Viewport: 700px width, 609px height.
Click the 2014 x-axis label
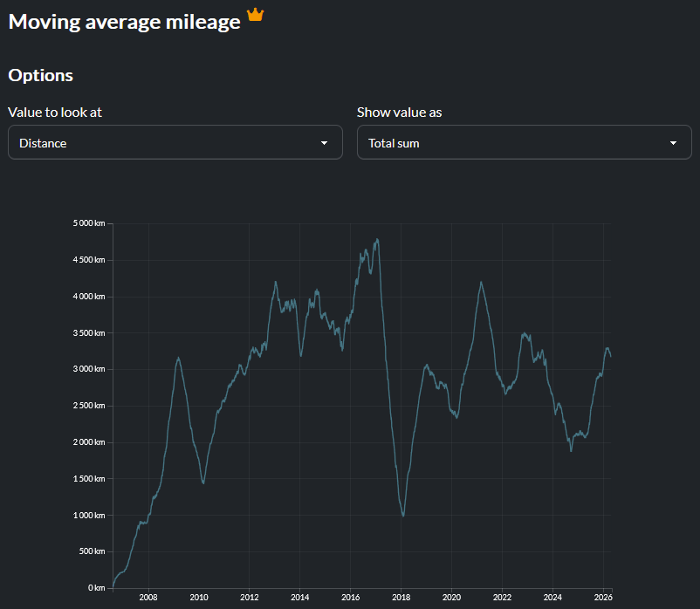(300, 598)
